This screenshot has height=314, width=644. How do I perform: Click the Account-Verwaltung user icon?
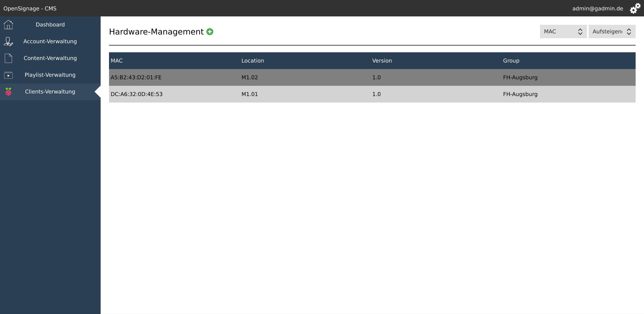click(x=8, y=42)
